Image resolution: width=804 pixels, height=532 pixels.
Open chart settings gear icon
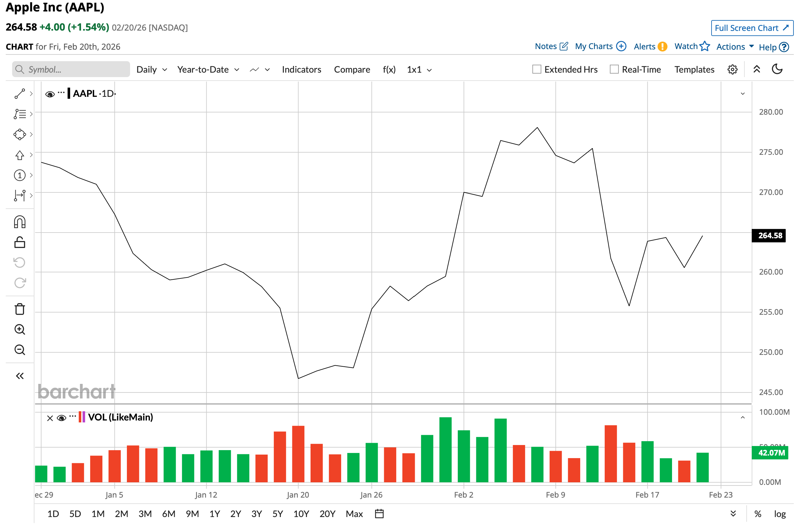pos(732,69)
